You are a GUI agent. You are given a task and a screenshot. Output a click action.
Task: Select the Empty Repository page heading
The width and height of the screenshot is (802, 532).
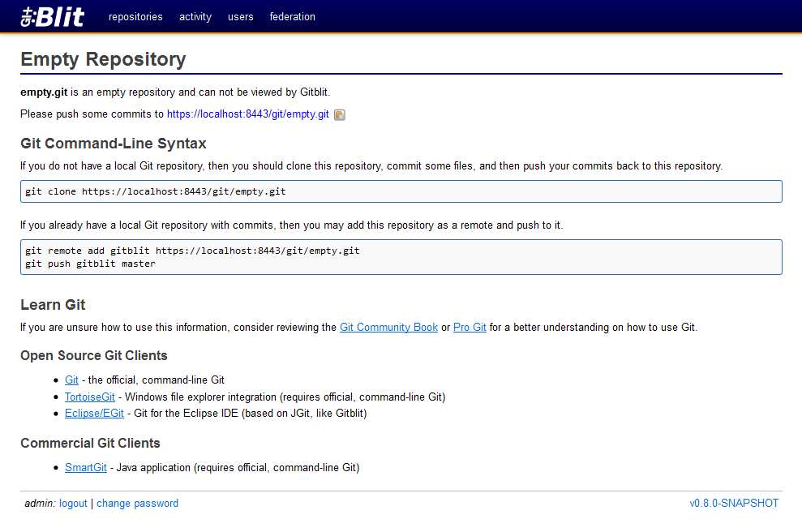click(103, 59)
